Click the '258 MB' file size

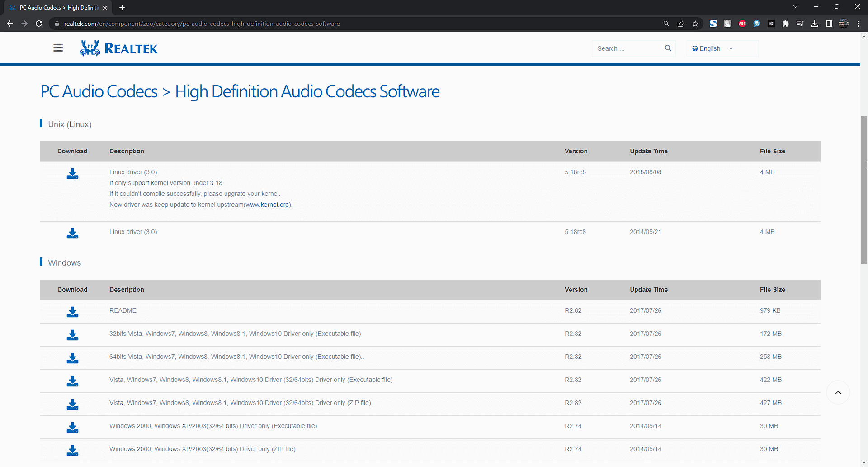(771, 357)
